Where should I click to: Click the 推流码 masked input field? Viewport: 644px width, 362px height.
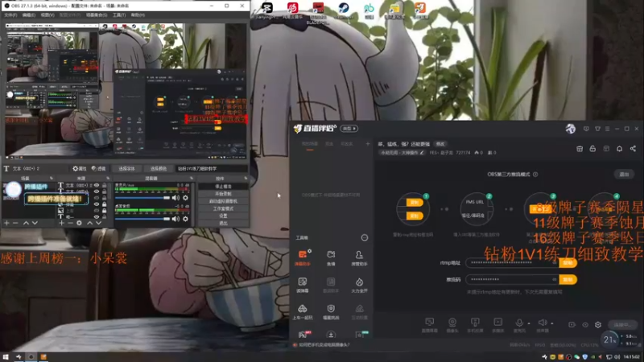click(512, 279)
